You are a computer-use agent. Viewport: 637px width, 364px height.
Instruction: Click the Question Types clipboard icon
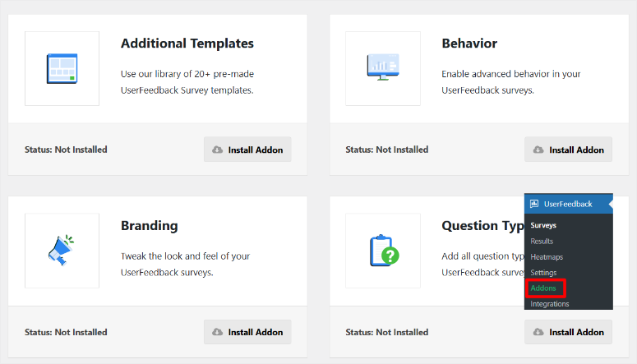[382, 251]
